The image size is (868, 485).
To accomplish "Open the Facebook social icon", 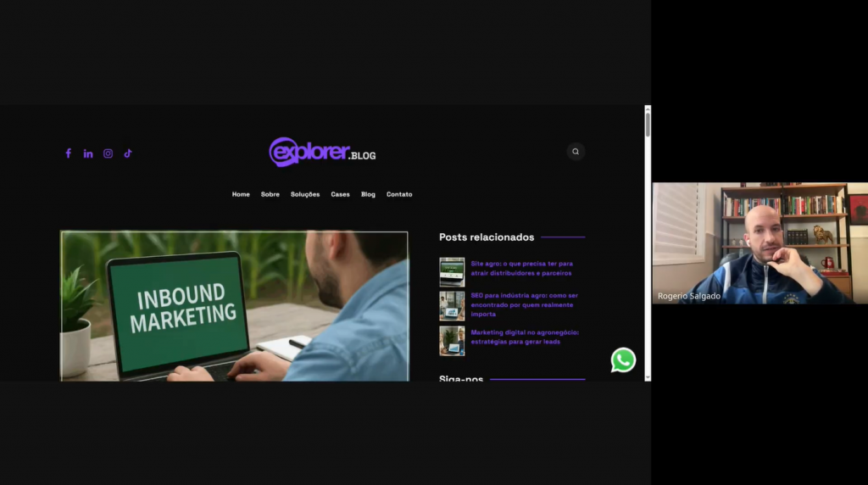I will pyautogui.click(x=69, y=153).
